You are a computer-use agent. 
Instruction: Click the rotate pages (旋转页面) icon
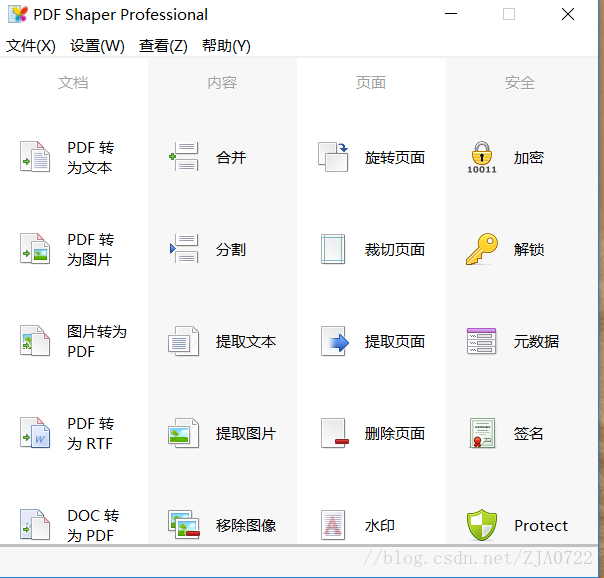point(333,157)
